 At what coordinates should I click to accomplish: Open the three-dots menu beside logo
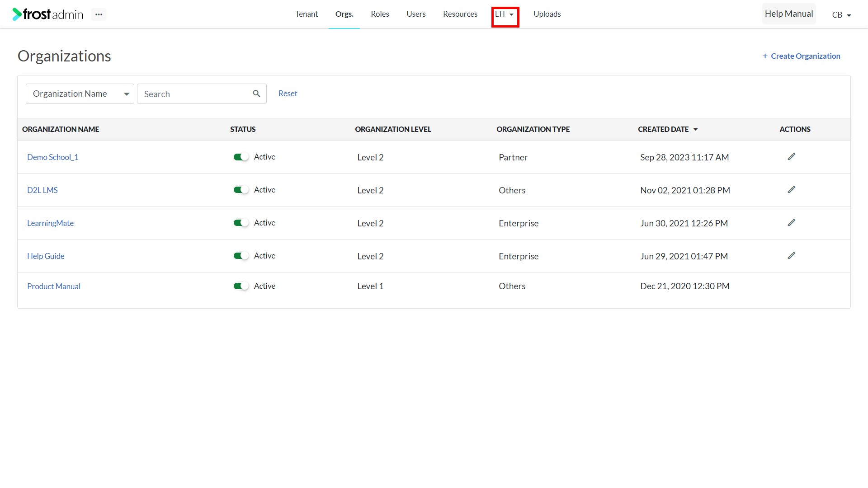click(99, 14)
